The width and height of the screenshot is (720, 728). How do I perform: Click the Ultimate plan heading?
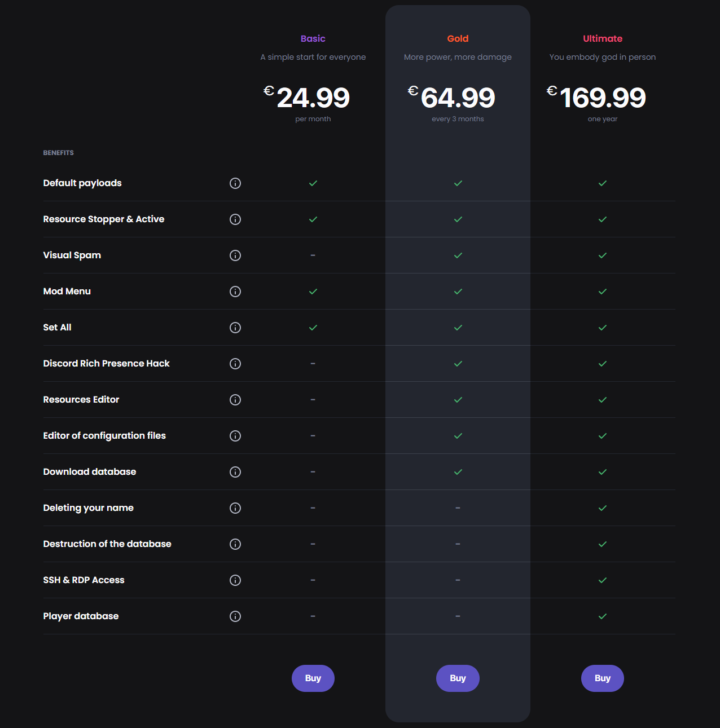[x=602, y=38]
